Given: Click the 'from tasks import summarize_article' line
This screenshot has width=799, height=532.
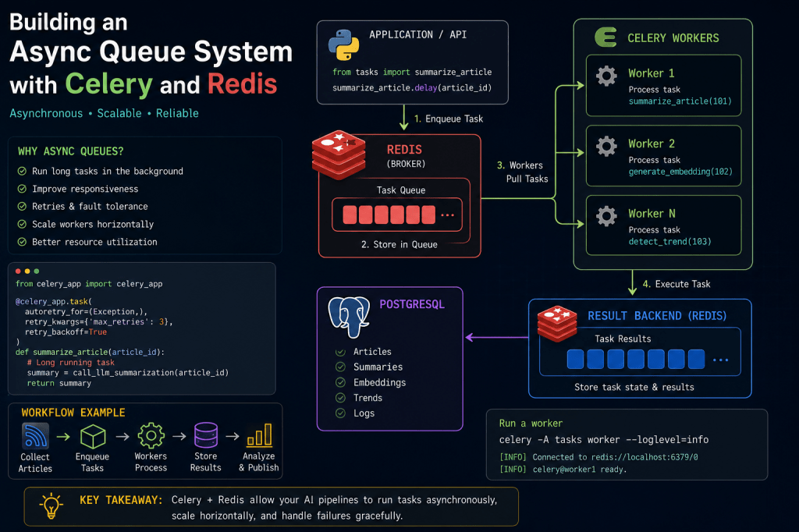Looking at the screenshot, I should point(412,72).
